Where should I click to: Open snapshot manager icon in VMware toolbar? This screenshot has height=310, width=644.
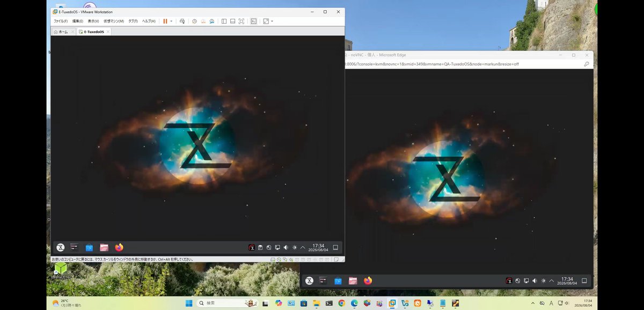click(211, 21)
